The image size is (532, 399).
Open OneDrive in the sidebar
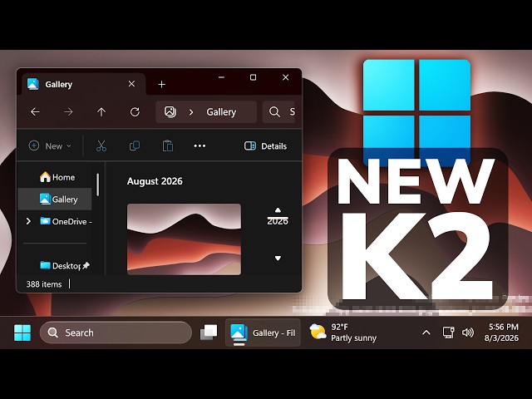click(x=66, y=221)
